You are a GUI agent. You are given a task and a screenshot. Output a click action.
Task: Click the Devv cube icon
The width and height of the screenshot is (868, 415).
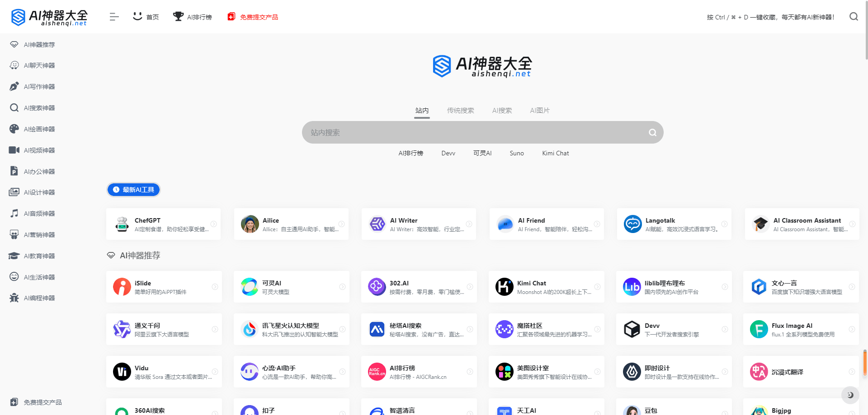click(x=632, y=329)
